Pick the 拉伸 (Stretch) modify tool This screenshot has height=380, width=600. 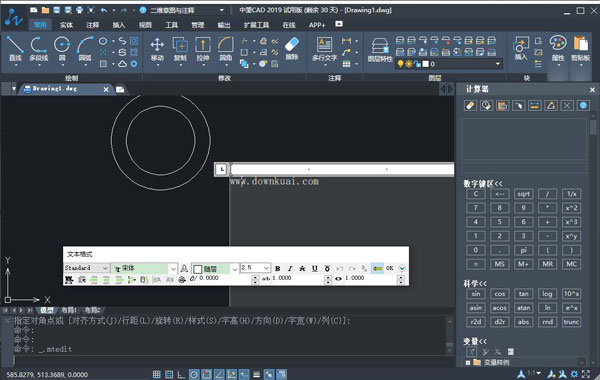click(x=203, y=49)
